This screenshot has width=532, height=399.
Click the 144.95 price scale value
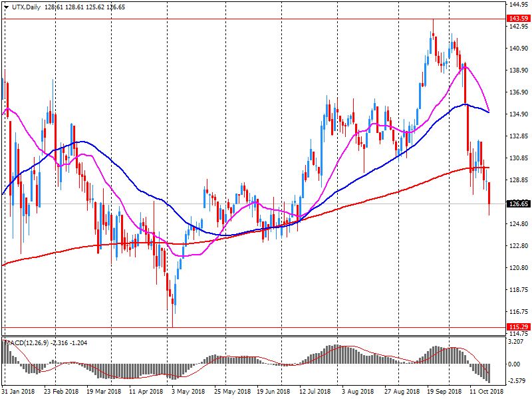pyautogui.click(x=519, y=5)
